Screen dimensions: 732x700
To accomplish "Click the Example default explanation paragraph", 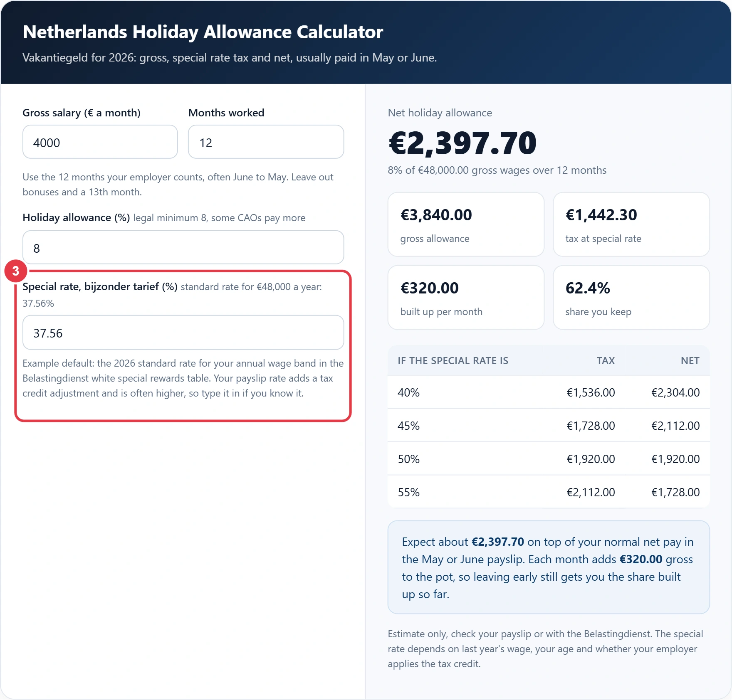I will coord(183,378).
